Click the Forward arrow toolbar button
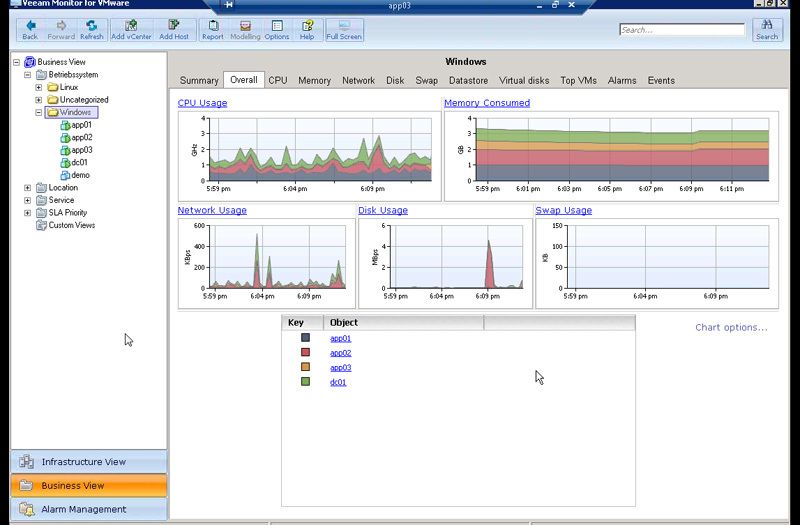Viewport: 800px width, 525px height. click(61, 30)
